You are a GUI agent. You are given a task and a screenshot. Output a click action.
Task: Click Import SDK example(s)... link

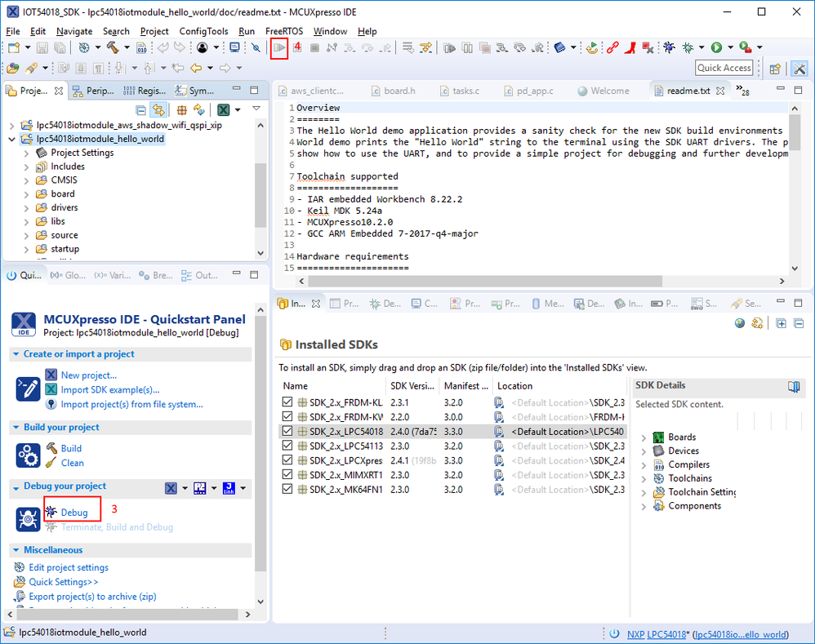point(110,390)
